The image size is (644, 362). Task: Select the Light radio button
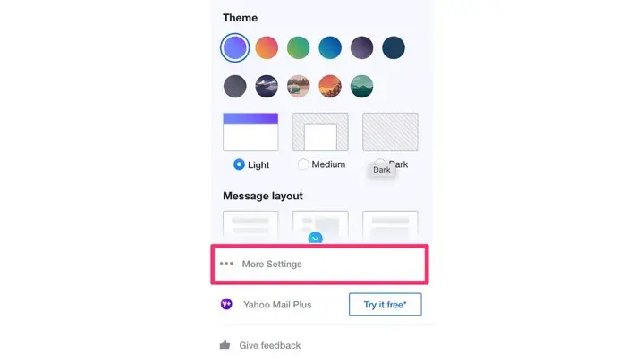pos(239,164)
